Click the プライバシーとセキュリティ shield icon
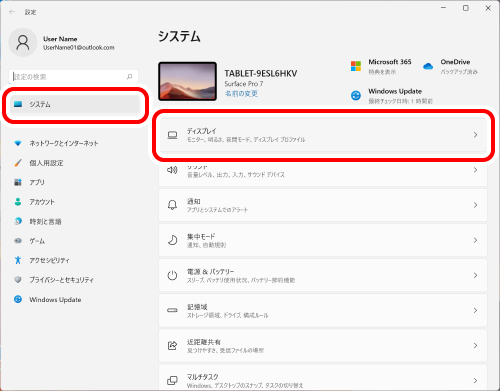 pos(18,279)
